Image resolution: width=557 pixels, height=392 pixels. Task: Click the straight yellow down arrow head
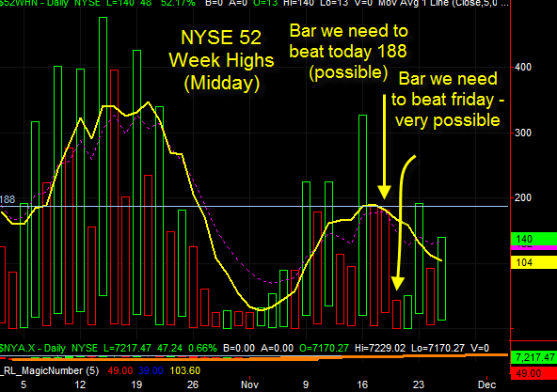[x=384, y=192]
